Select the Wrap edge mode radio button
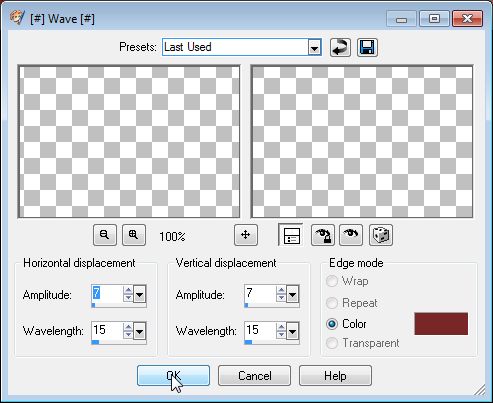Image resolution: width=493 pixels, height=403 pixels. [x=332, y=281]
